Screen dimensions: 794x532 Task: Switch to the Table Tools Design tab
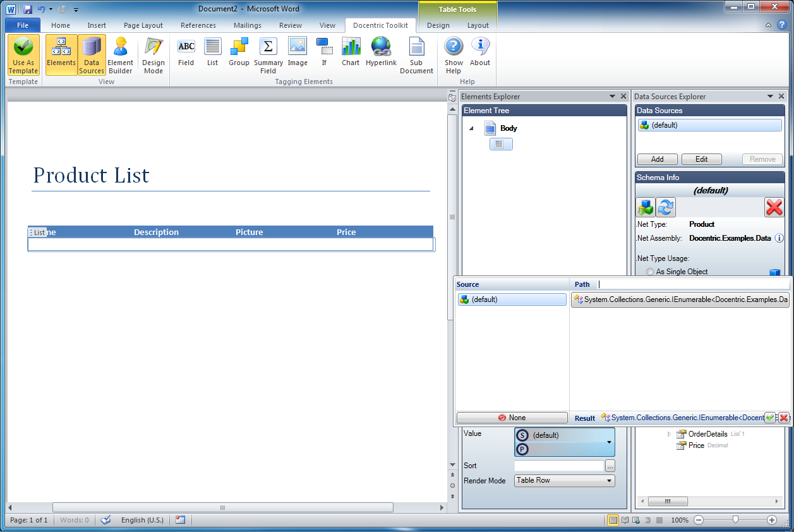click(438, 25)
